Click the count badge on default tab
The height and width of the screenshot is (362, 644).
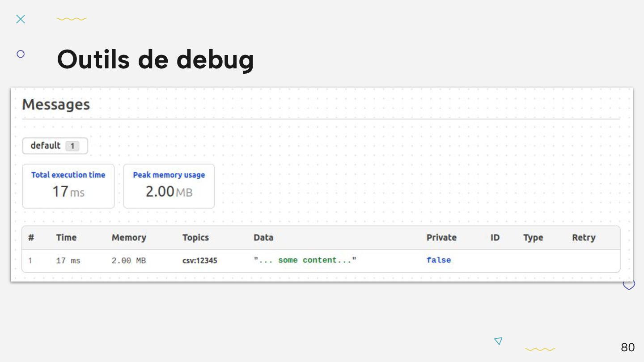pyautogui.click(x=72, y=146)
